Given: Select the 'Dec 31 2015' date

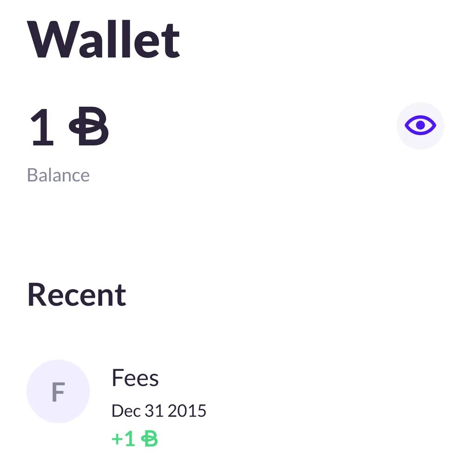Looking at the screenshot, I should pyautogui.click(x=159, y=410).
